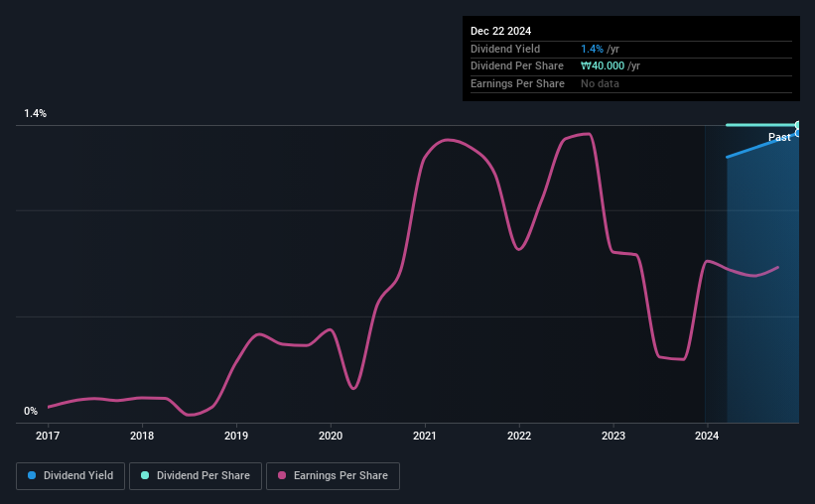Click the 1.4% y-axis label

pos(36,113)
